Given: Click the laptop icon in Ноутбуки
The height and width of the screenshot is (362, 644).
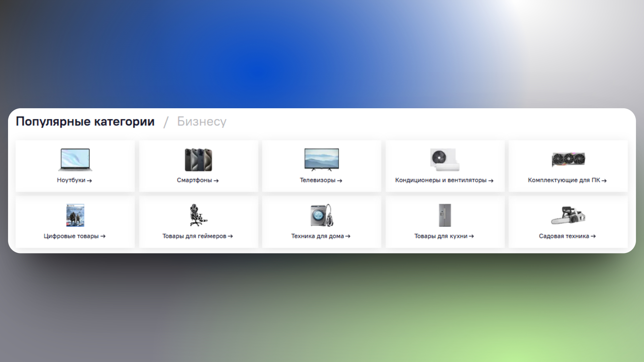Looking at the screenshot, I should coord(75,160).
